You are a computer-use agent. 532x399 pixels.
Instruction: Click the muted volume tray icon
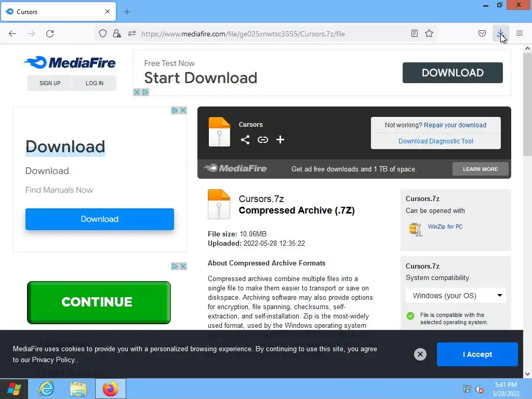(x=480, y=389)
